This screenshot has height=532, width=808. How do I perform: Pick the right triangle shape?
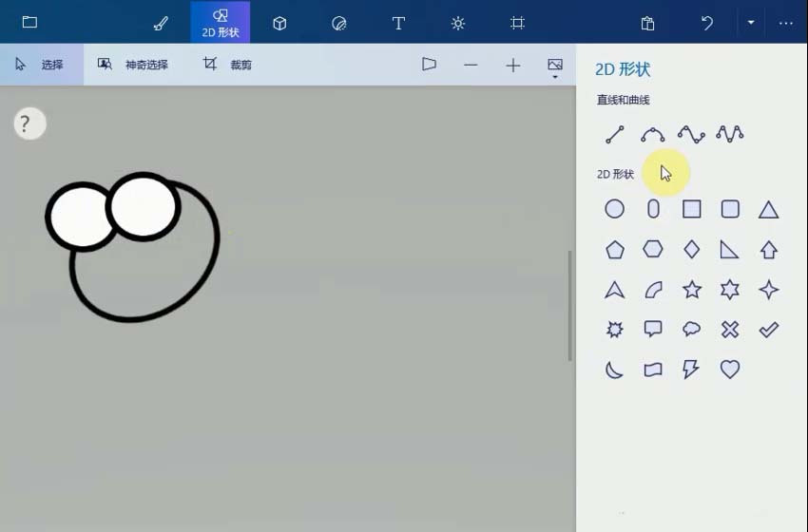[x=729, y=250]
